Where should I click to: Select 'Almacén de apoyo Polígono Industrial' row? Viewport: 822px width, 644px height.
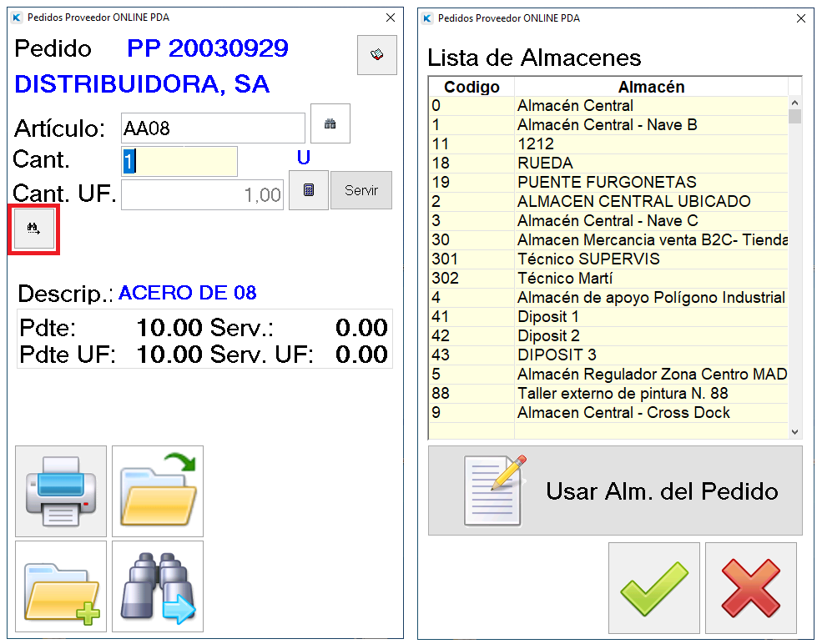tap(608, 298)
